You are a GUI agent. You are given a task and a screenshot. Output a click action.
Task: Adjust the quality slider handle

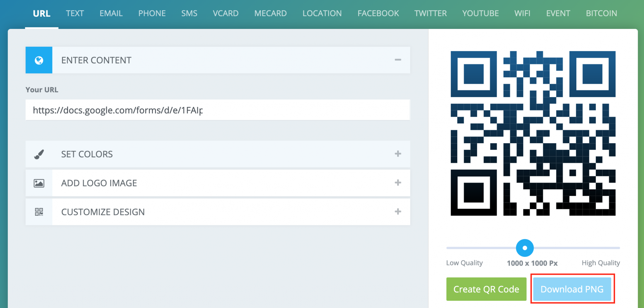(525, 248)
